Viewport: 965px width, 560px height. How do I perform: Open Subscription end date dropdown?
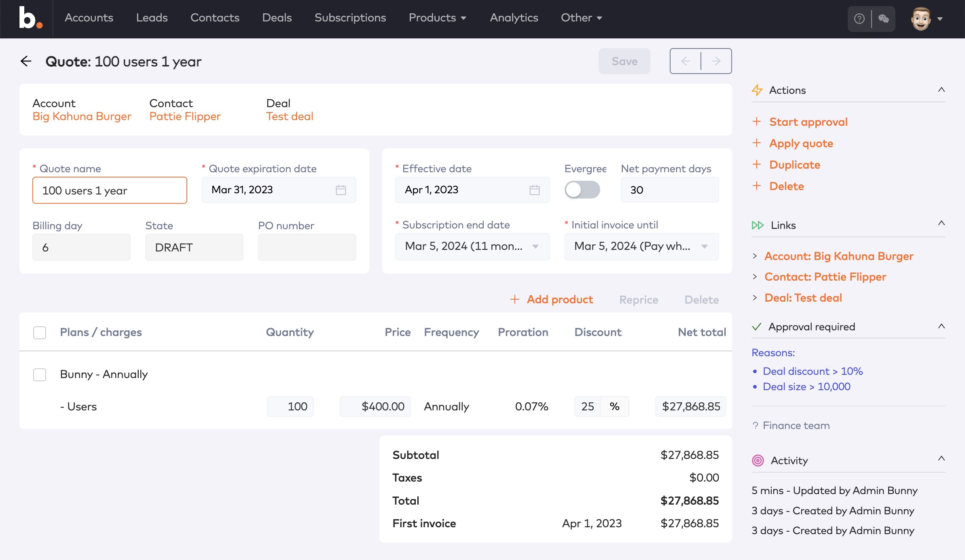pyautogui.click(x=472, y=246)
